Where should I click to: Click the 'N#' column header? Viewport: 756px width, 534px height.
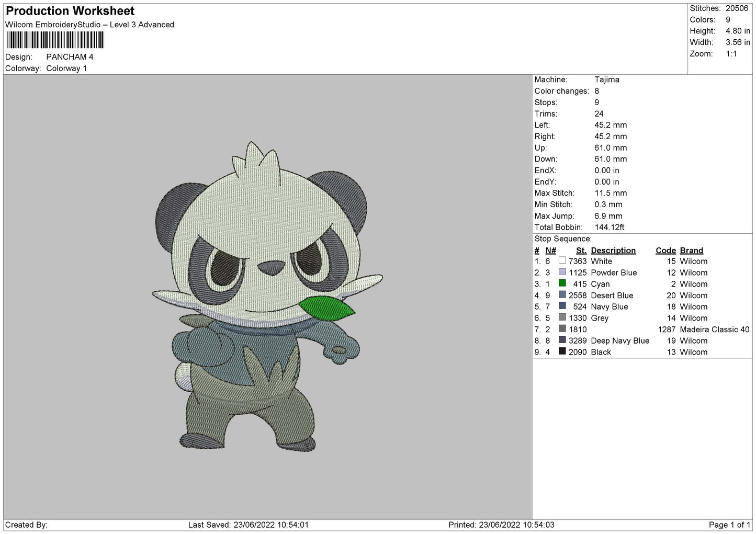click(551, 251)
